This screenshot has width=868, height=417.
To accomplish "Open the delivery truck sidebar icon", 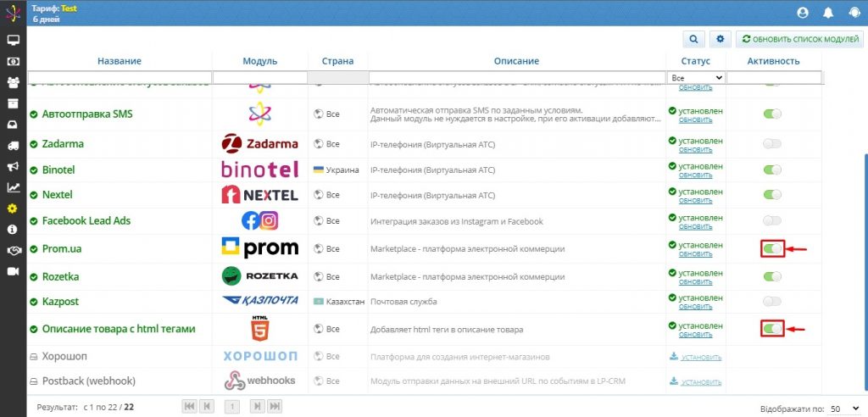I will [13, 146].
